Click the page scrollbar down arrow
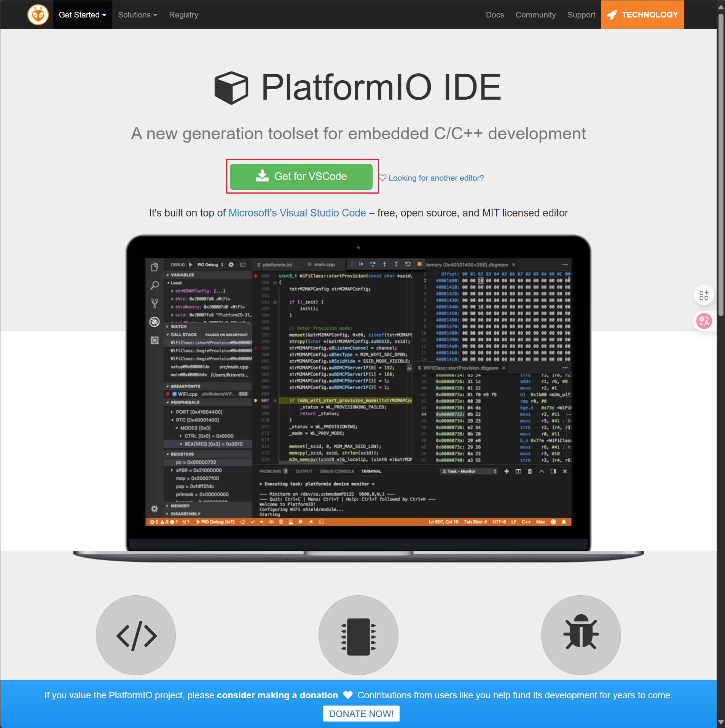 [720, 722]
